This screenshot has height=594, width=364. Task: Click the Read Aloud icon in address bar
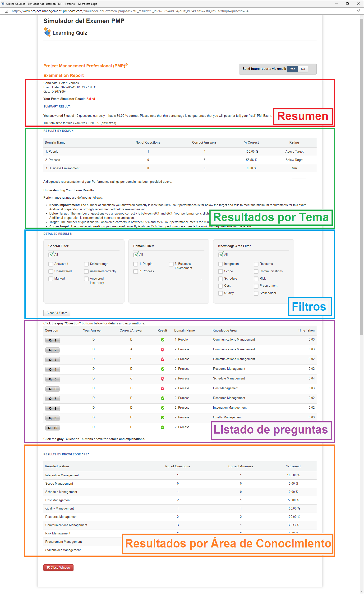click(358, 11)
